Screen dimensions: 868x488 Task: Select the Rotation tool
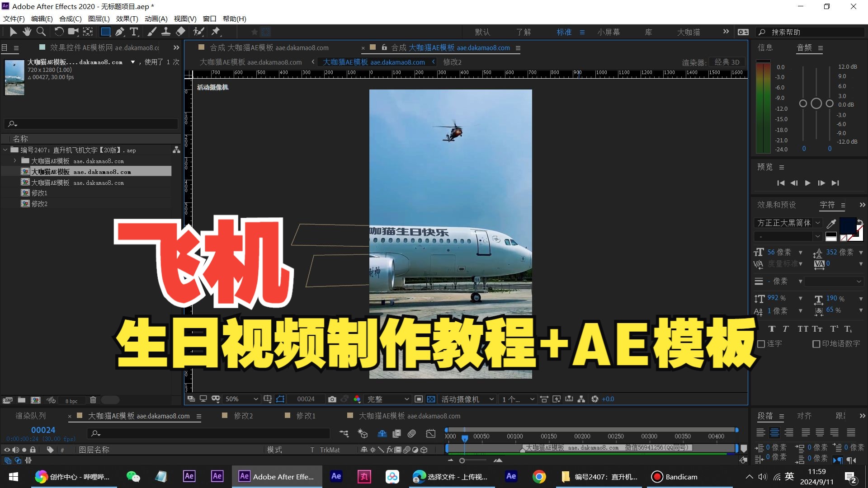(59, 32)
